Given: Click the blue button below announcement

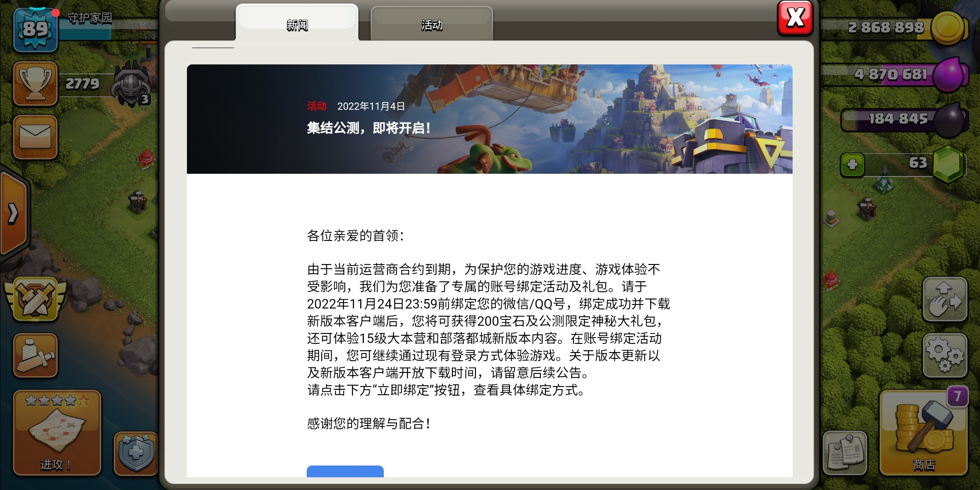Looking at the screenshot, I should coord(345,471).
